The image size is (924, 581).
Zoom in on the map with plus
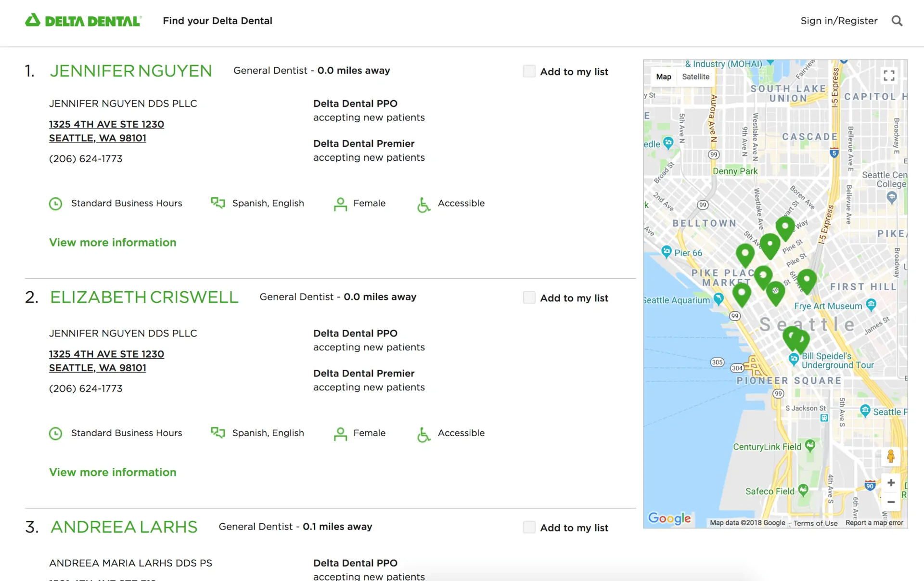891,483
